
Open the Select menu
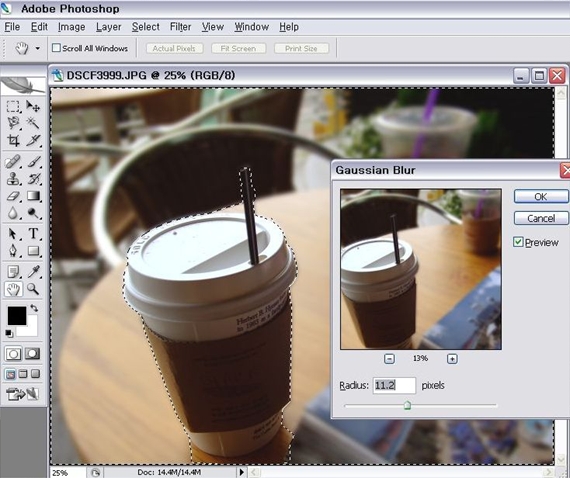pyautogui.click(x=145, y=27)
